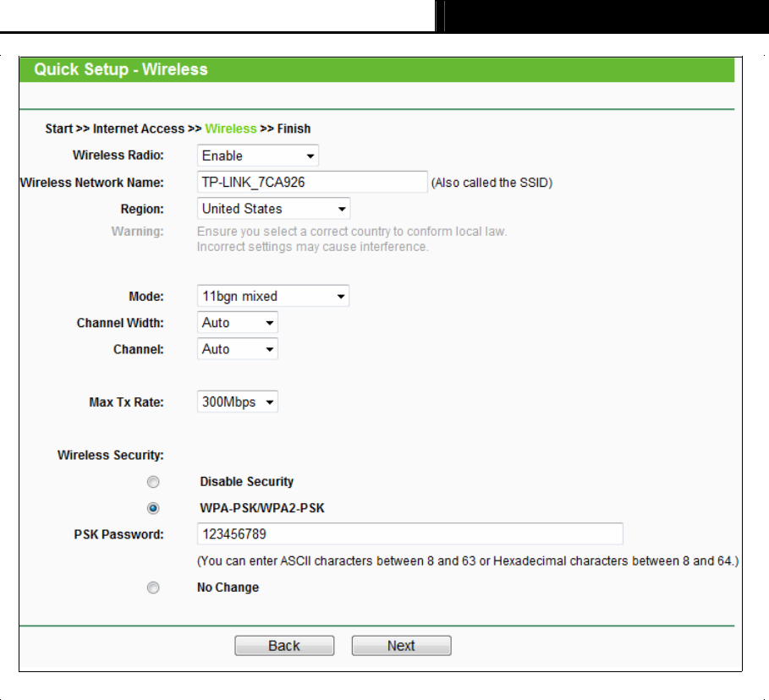Click the Next button
Viewport: 769px width, 700px height.
click(401, 646)
